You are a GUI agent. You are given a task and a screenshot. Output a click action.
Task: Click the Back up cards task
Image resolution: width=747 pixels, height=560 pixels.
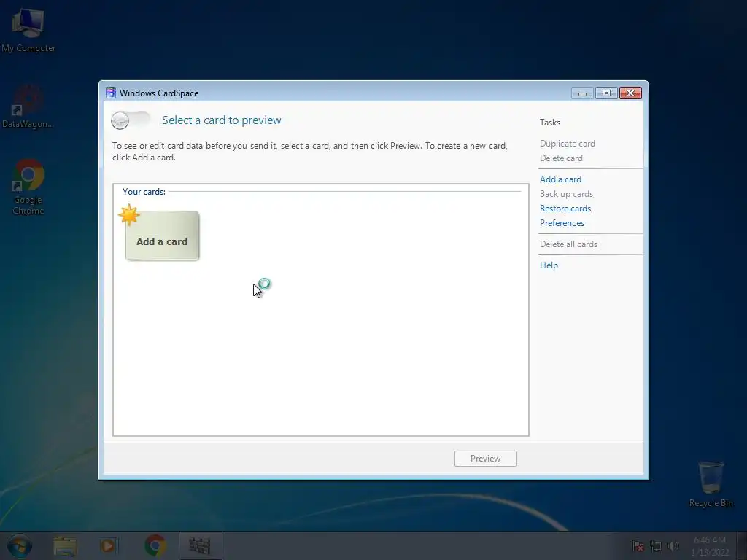tap(566, 194)
